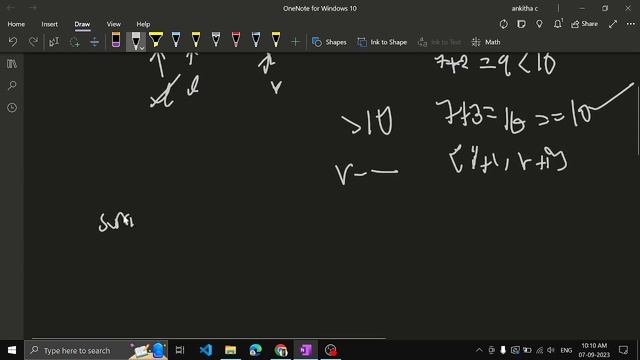Expand hidden system tray icons
This screenshot has width=640, height=360.
479,350
